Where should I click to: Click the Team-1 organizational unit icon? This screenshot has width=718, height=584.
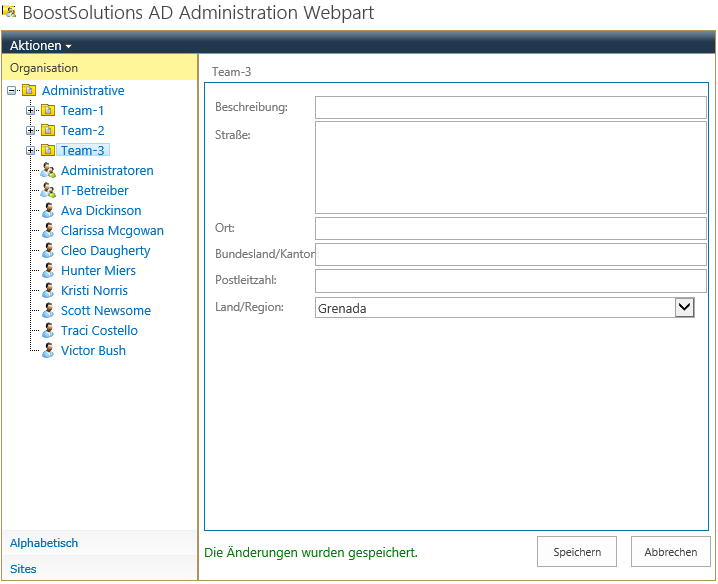tap(48, 110)
